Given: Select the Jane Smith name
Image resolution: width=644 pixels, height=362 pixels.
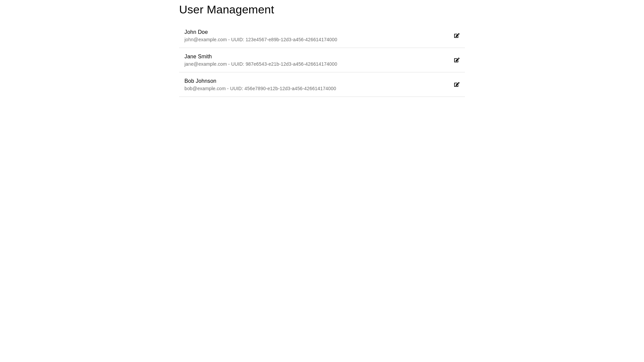Looking at the screenshot, I should [198, 57].
